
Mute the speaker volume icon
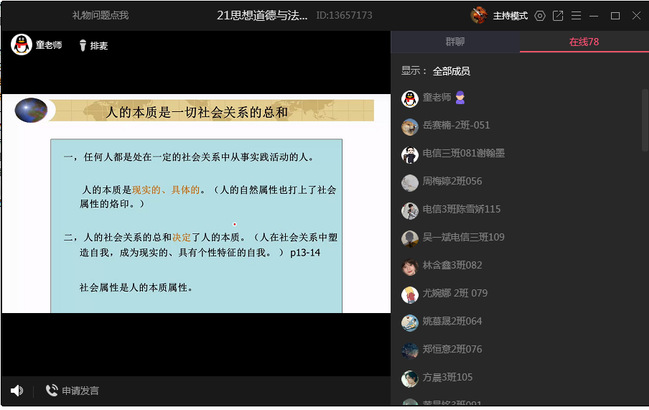(17, 390)
